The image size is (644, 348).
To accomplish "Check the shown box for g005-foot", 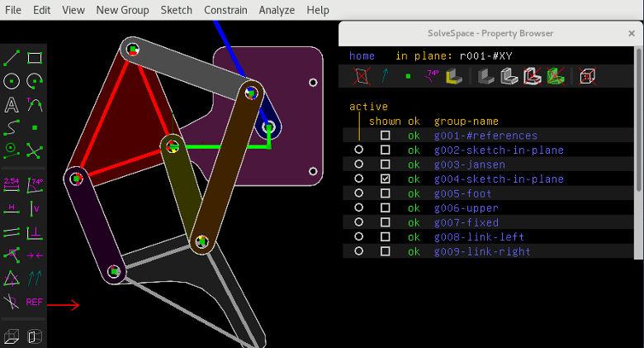I will click(x=385, y=193).
